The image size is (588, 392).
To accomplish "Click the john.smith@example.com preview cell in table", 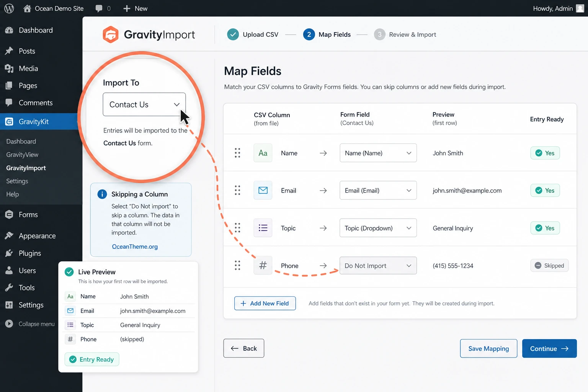I will pos(467,191).
